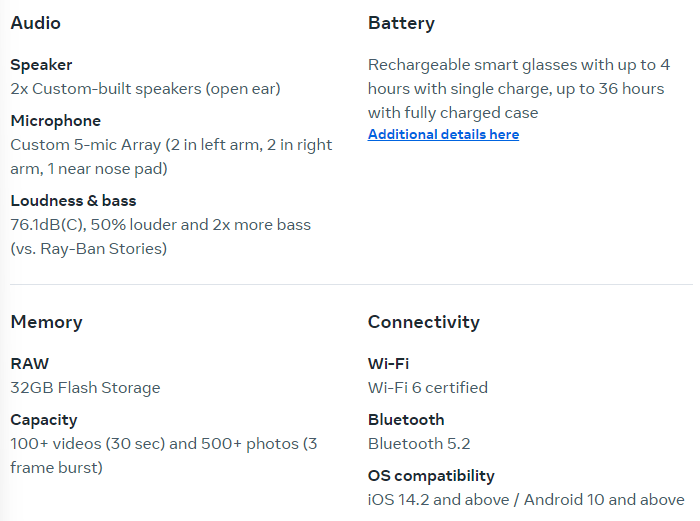The width and height of the screenshot is (700, 521).
Task: Click the "Wi-Fi 6 certified" text
Action: pos(427,388)
